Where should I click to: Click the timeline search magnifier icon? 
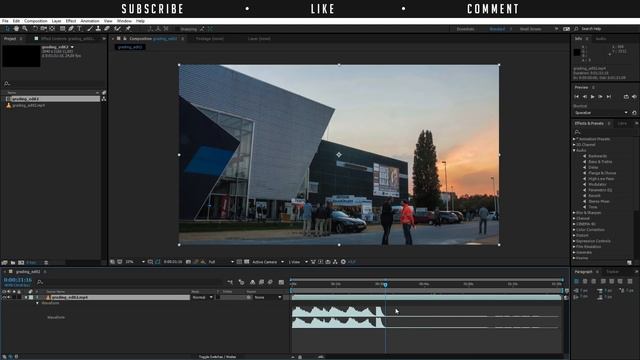(40, 282)
